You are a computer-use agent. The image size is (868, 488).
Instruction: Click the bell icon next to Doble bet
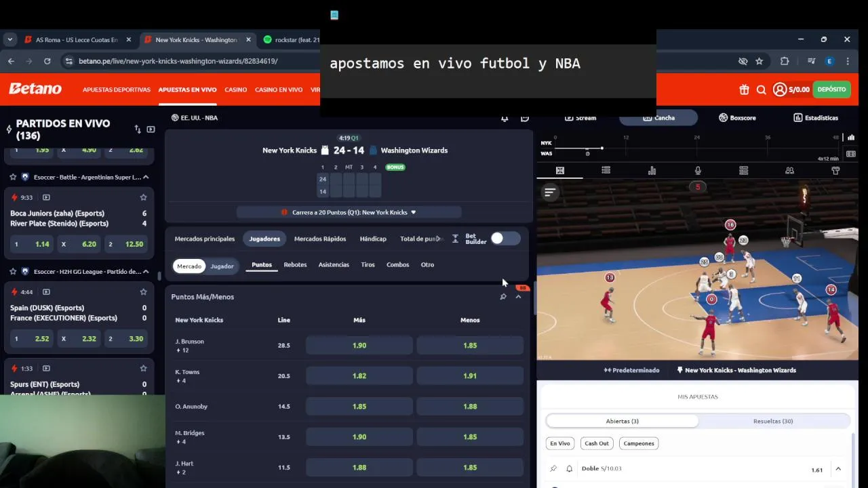click(x=569, y=468)
